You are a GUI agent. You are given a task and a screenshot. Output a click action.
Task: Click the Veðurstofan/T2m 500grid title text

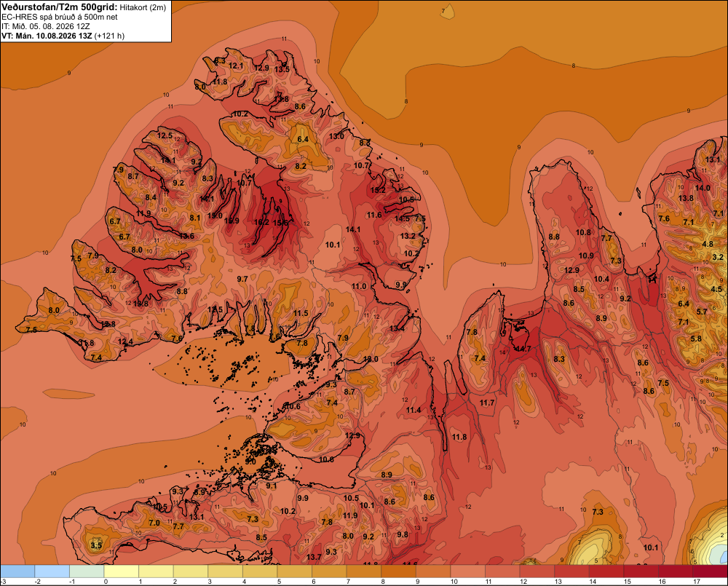pos(60,7)
